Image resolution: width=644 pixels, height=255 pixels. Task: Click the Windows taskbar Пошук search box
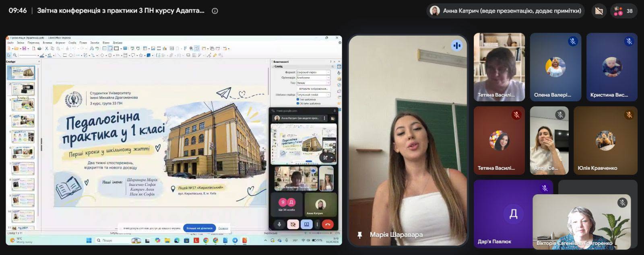pos(119,240)
